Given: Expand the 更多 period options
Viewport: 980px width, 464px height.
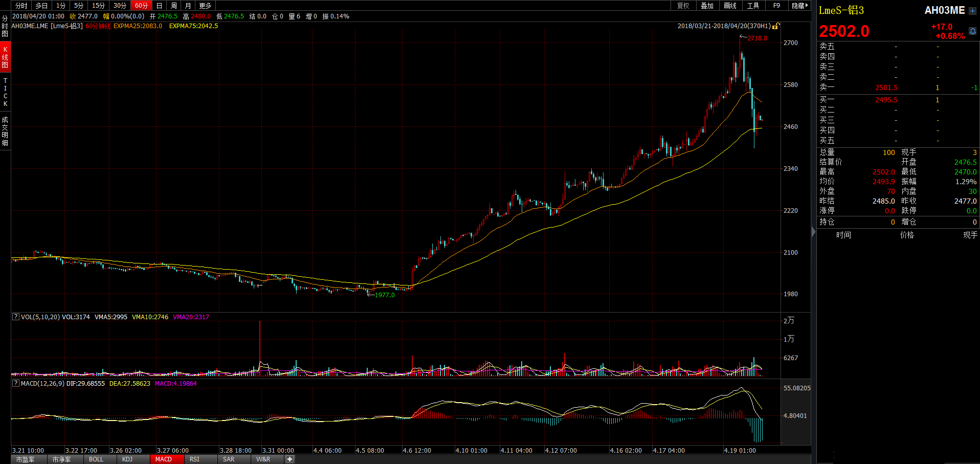Looking at the screenshot, I should coord(205,6).
